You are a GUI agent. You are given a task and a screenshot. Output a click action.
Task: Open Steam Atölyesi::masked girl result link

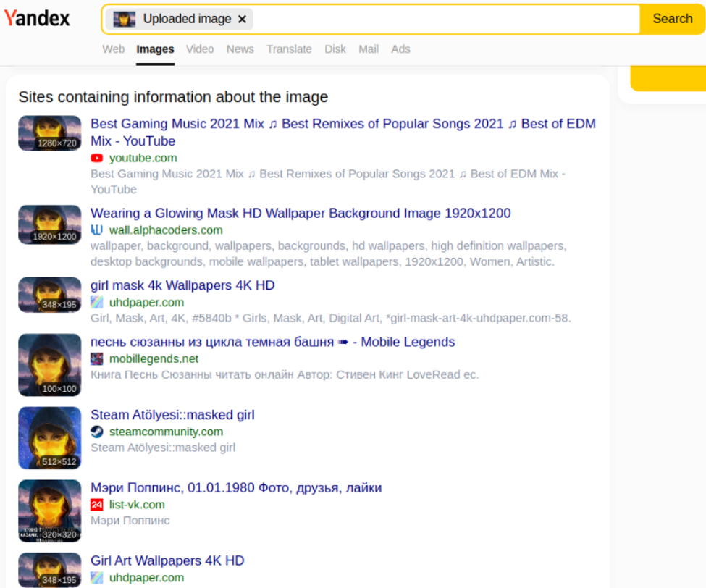pos(172,415)
